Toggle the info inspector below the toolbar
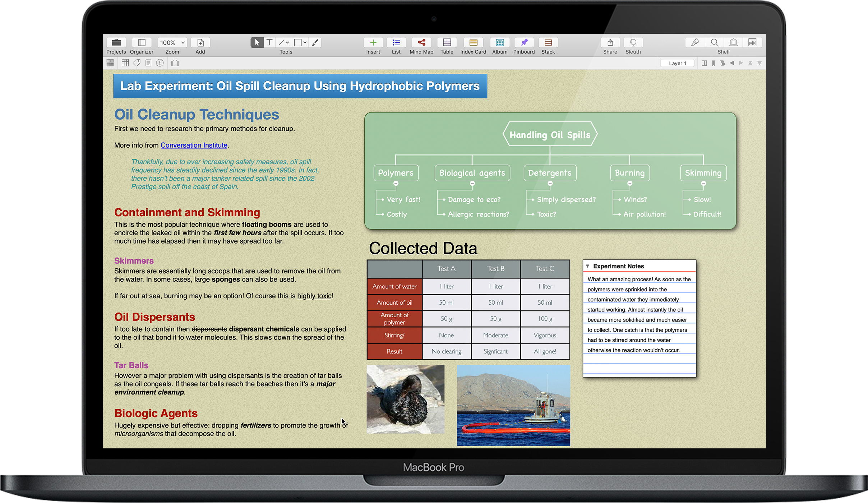The height and width of the screenshot is (503, 868). tap(160, 63)
